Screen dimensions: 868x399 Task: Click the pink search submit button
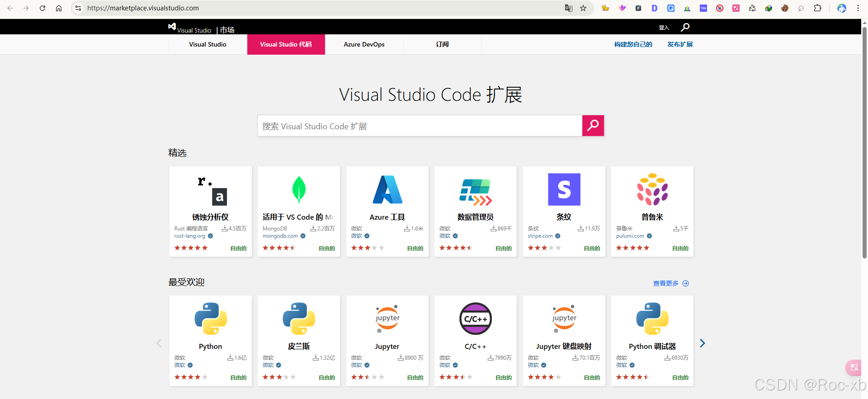coord(593,126)
